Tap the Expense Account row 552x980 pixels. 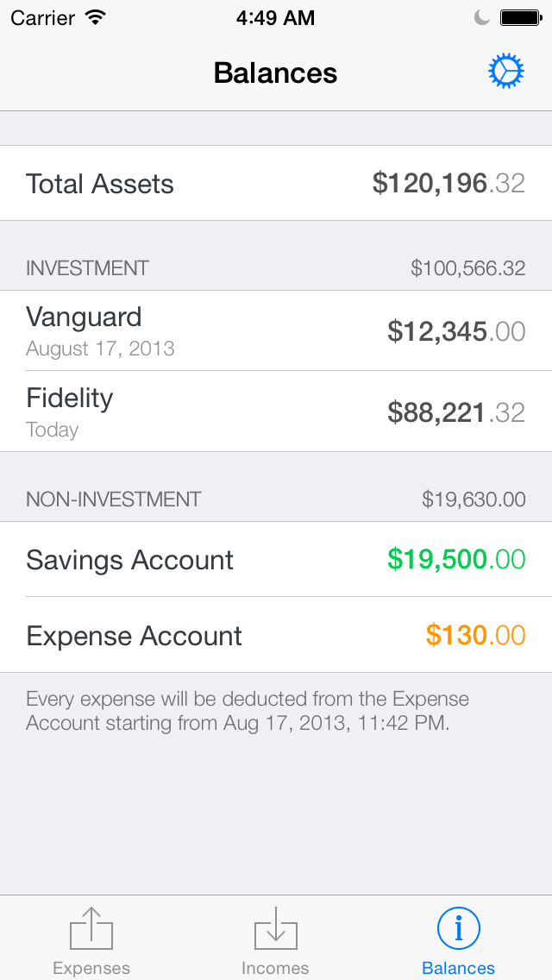pos(276,636)
